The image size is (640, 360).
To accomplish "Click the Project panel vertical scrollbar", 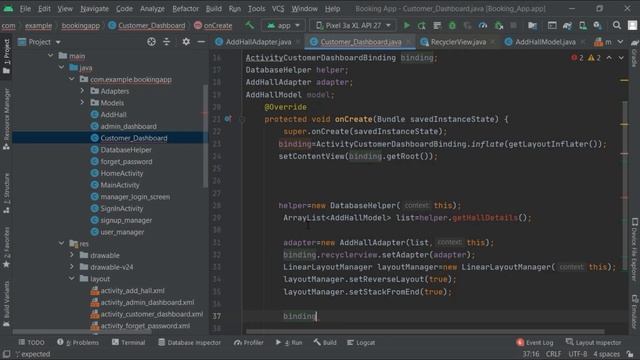I will pyautogui.click(x=205, y=137).
